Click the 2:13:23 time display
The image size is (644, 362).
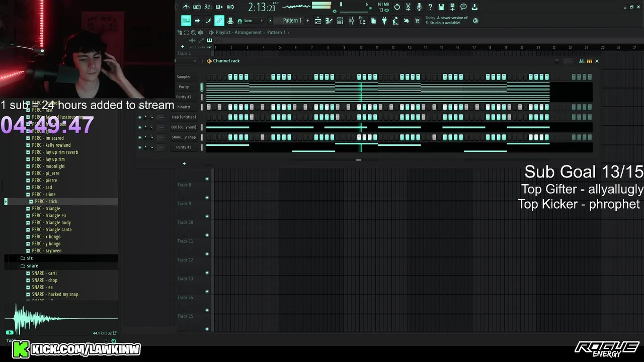pos(262,8)
